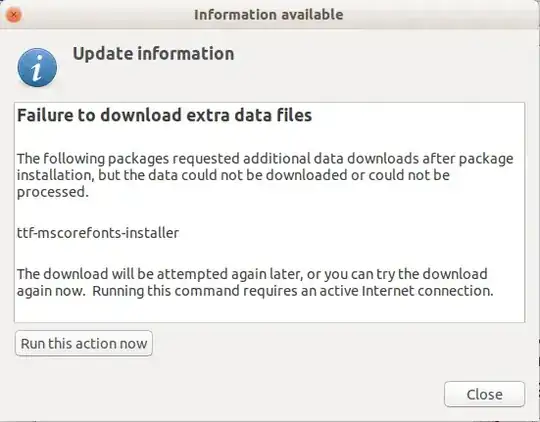Click the blue information icon
Image resolution: width=540 pixels, height=422 pixels.
point(37,68)
